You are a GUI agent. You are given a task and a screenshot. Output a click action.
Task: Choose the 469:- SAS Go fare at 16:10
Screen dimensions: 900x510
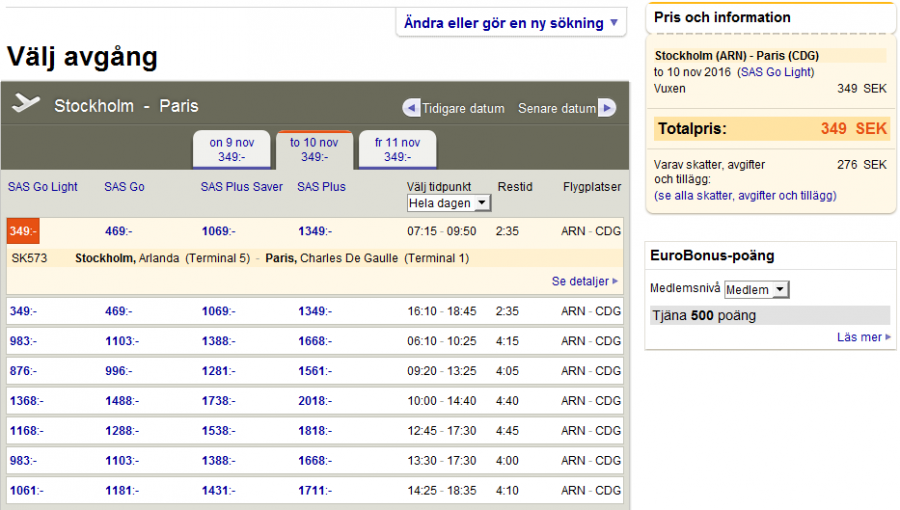coord(118,311)
